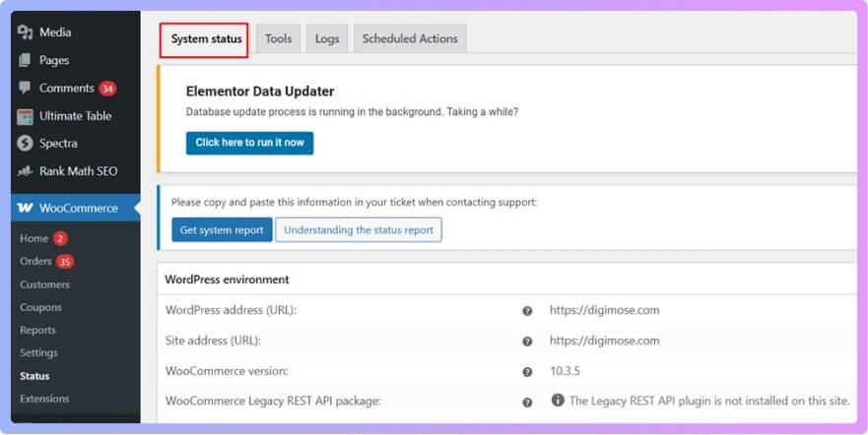The image size is (868, 435).
Task: Open the Extensions submenu link
Action: [x=44, y=399]
